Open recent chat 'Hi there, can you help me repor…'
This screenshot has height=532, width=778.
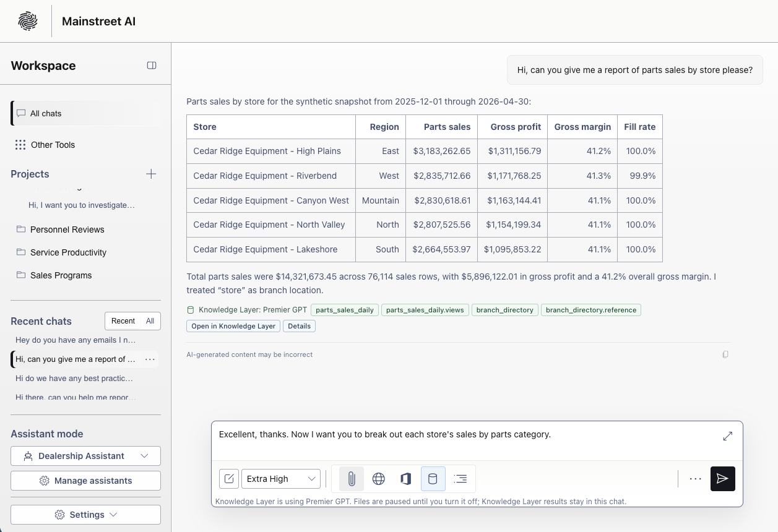(76, 397)
